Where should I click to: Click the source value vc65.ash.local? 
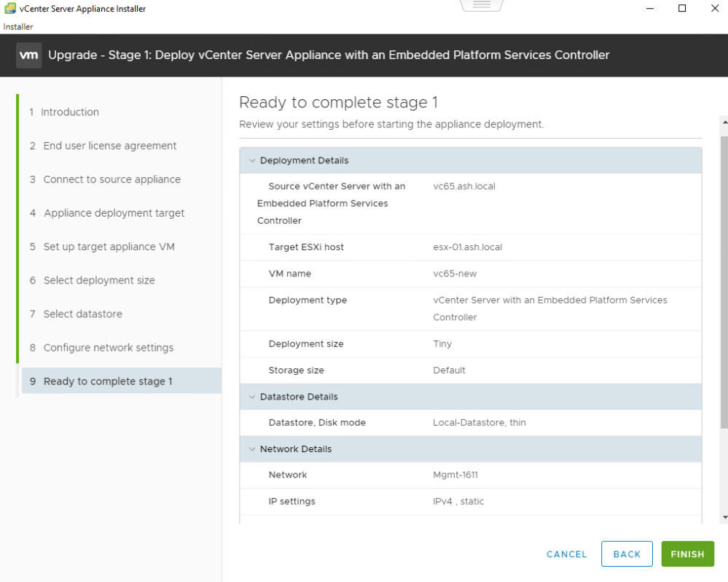click(x=464, y=186)
